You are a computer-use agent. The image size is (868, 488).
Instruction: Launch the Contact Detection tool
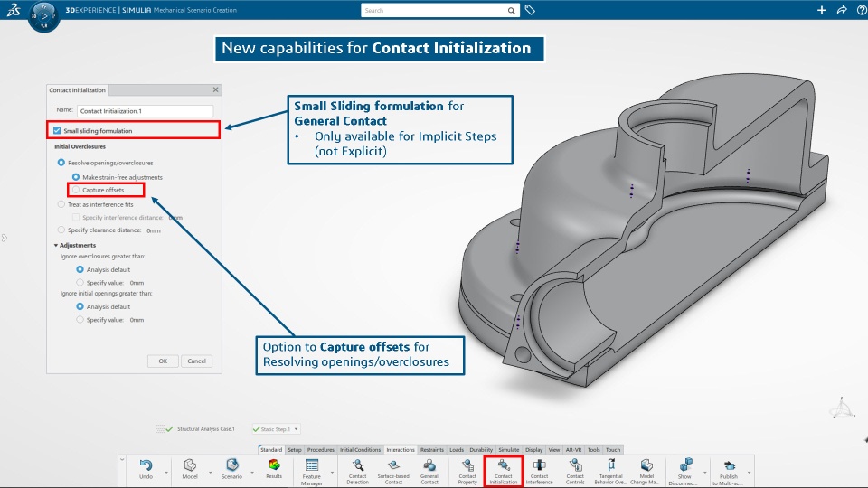click(358, 472)
